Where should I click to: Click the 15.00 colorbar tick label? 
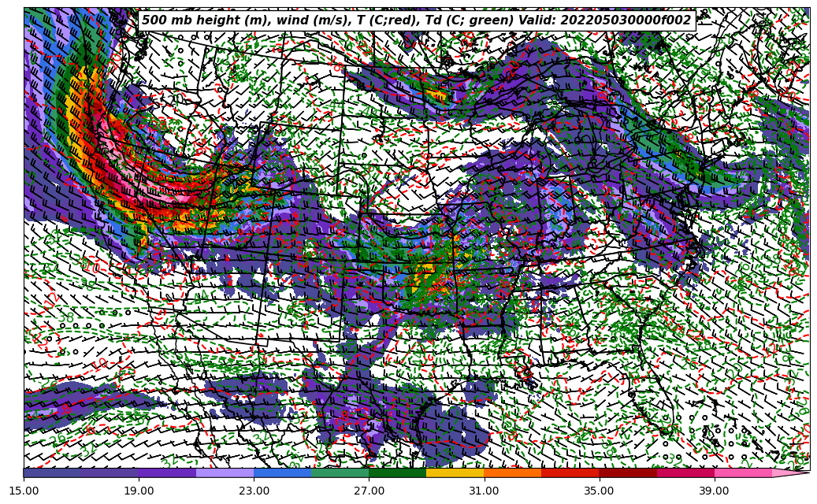[24, 491]
